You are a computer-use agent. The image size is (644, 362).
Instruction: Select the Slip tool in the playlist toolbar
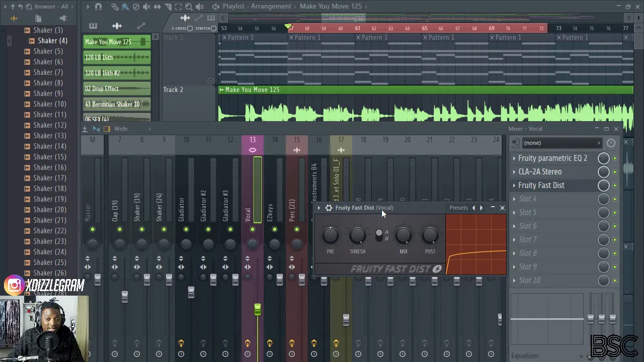(157, 7)
